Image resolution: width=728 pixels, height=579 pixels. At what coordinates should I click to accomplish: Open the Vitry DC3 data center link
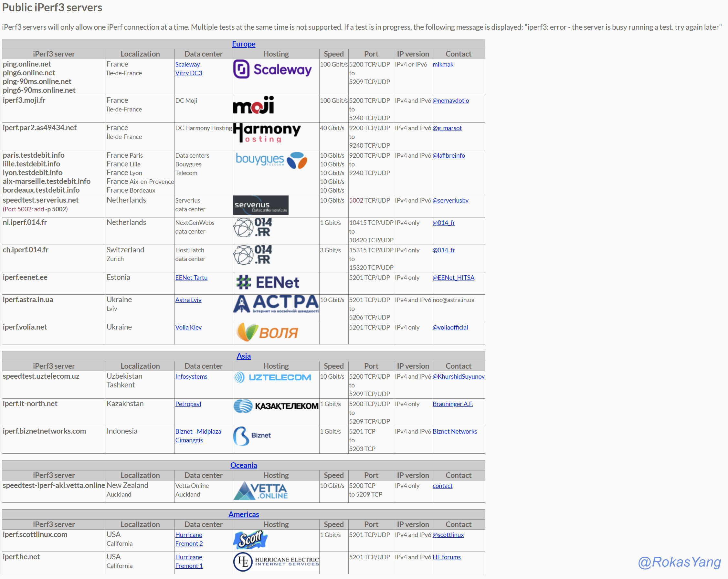(x=188, y=73)
